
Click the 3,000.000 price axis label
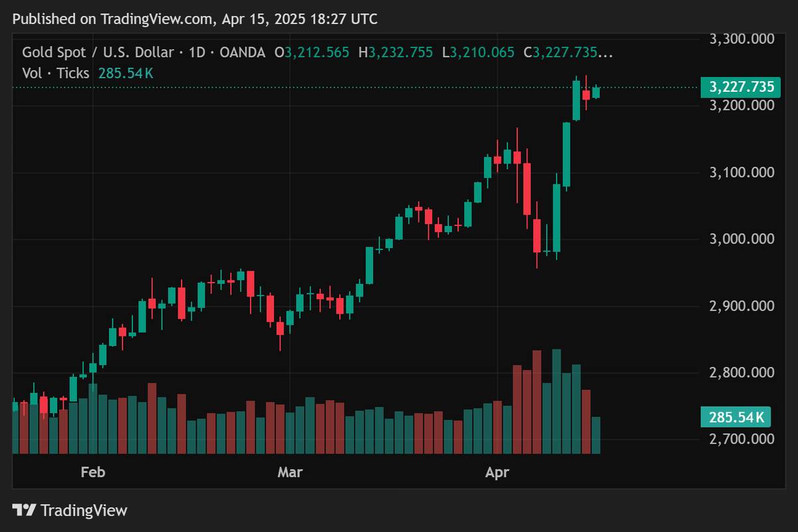click(x=742, y=239)
